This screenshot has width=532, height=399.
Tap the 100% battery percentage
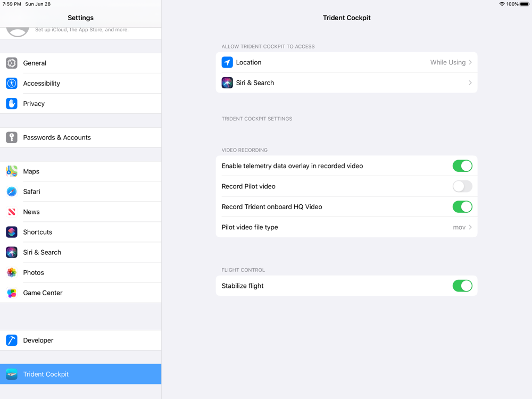coord(512,4)
